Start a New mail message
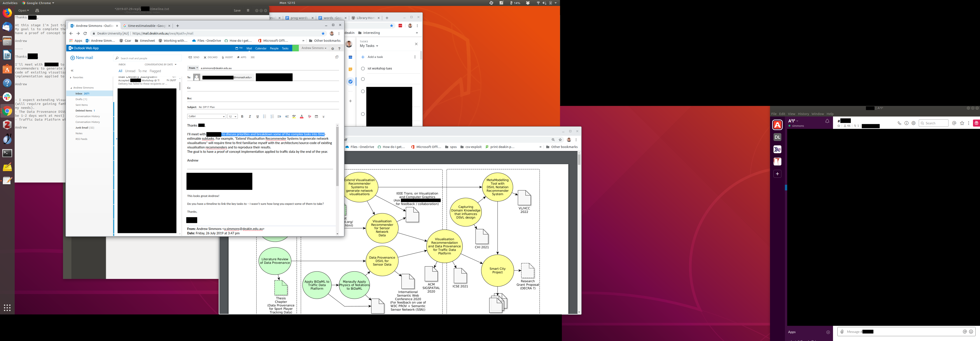 pos(81,58)
